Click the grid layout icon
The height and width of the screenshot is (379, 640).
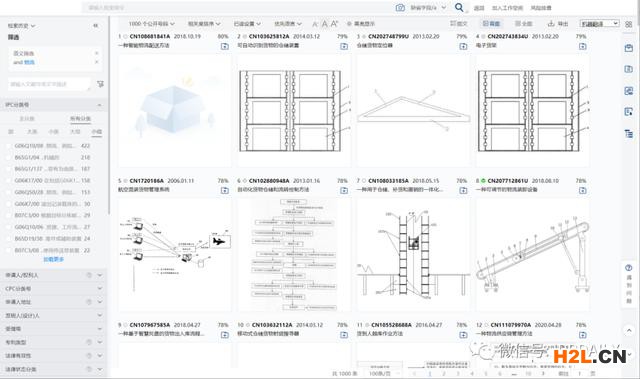(x=629, y=24)
